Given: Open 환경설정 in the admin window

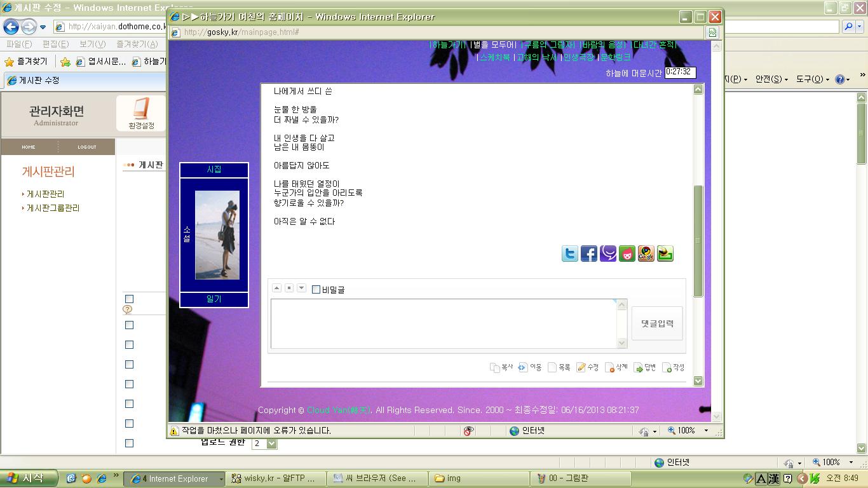Looking at the screenshot, I should tap(141, 114).
